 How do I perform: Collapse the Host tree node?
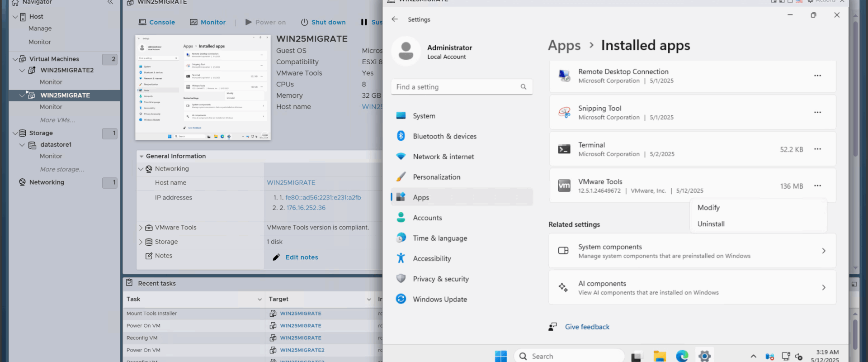(15, 17)
